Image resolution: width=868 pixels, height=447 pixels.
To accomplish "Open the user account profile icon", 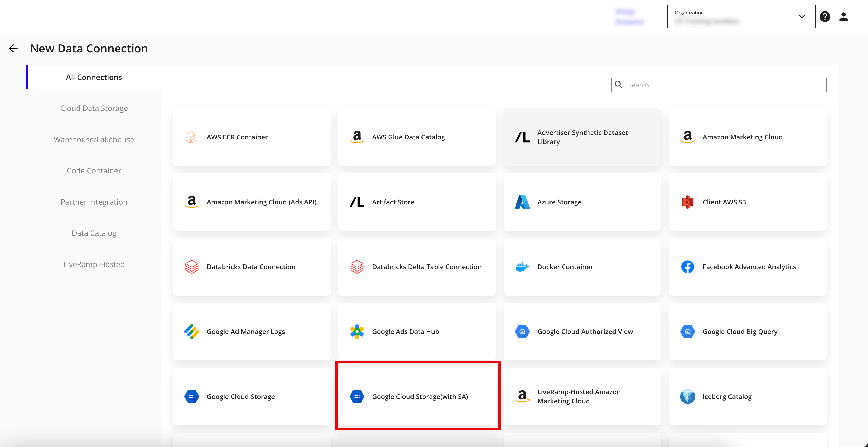I will click(x=843, y=16).
